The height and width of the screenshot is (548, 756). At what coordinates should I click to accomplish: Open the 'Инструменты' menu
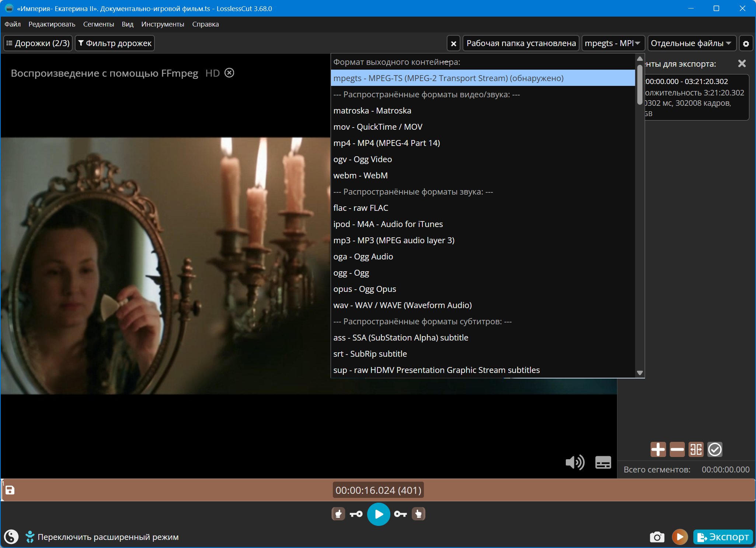coord(163,24)
